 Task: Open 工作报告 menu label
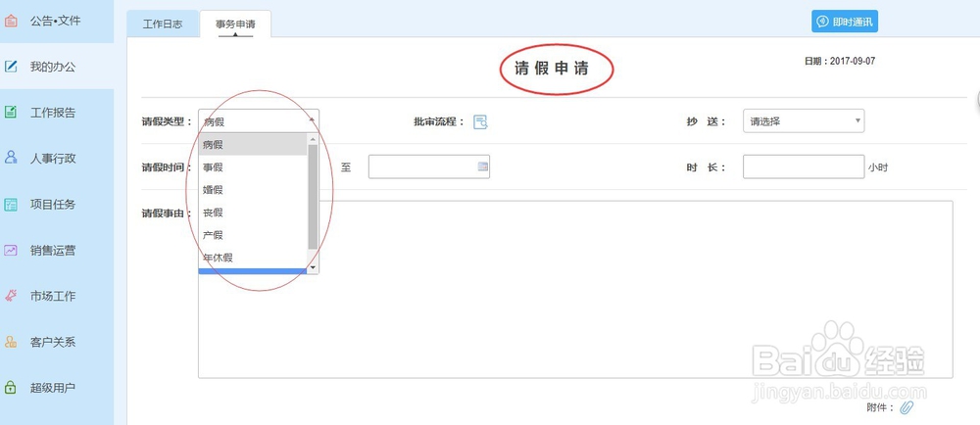(53, 113)
